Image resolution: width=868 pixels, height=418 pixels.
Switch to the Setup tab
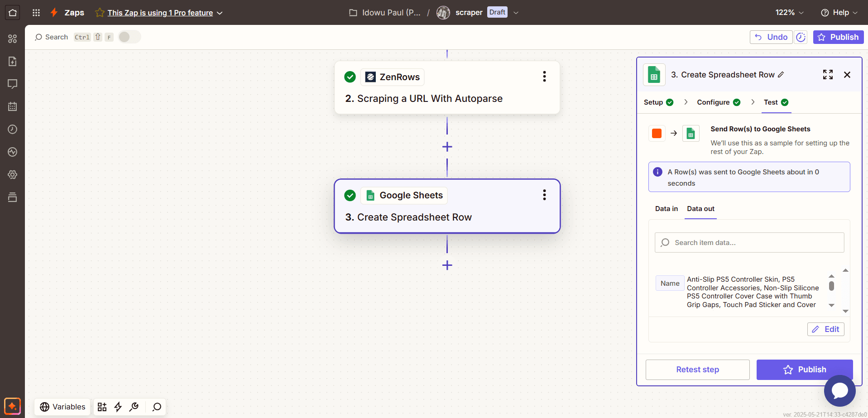[x=658, y=102]
